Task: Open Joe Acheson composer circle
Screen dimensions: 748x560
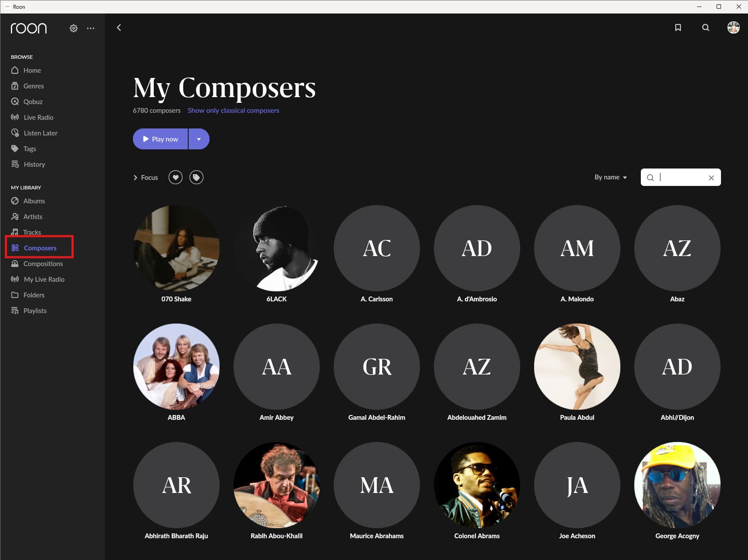Action: 577,485
